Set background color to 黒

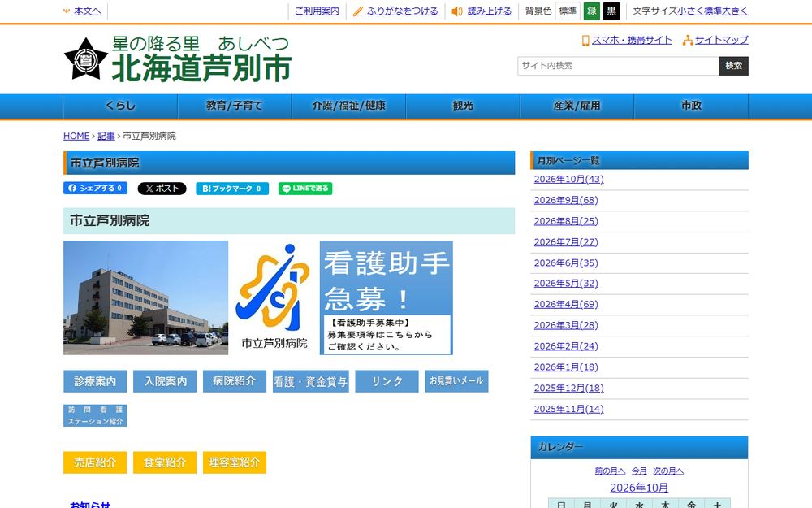611,11
